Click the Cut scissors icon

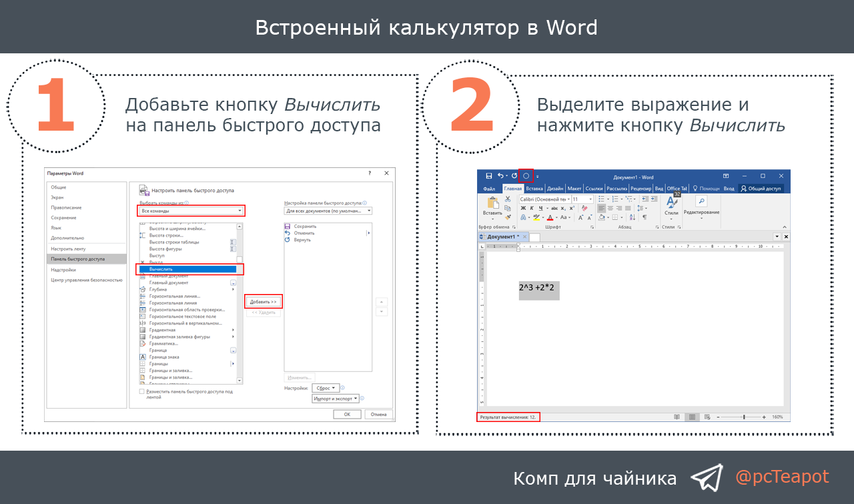click(x=508, y=199)
